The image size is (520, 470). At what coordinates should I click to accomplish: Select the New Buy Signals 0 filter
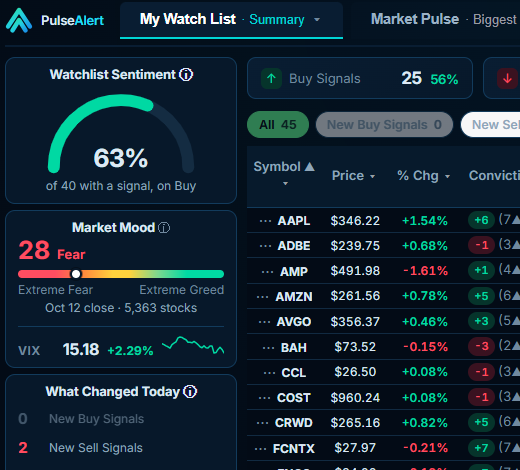pyautogui.click(x=384, y=125)
